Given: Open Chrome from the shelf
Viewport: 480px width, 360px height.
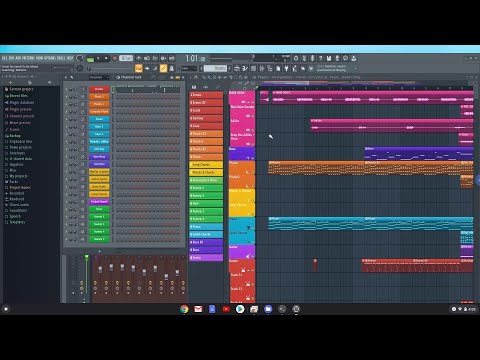Looking at the screenshot, I should [x=184, y=309].
